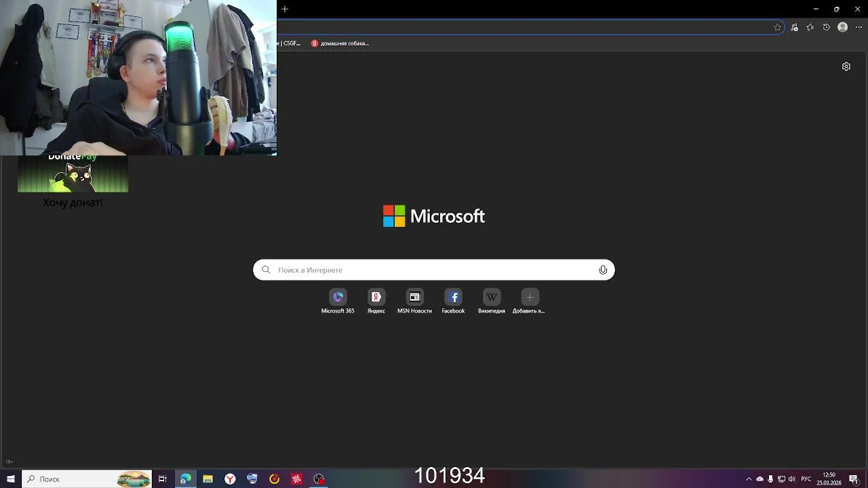
Task: Open the Favorites list icon
Action: point(810,27)
